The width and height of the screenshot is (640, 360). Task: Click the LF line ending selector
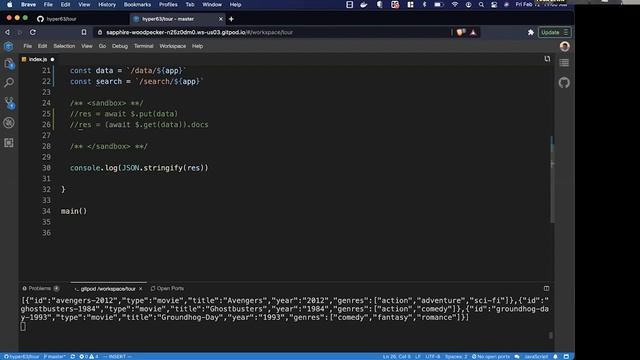point(418,356)
